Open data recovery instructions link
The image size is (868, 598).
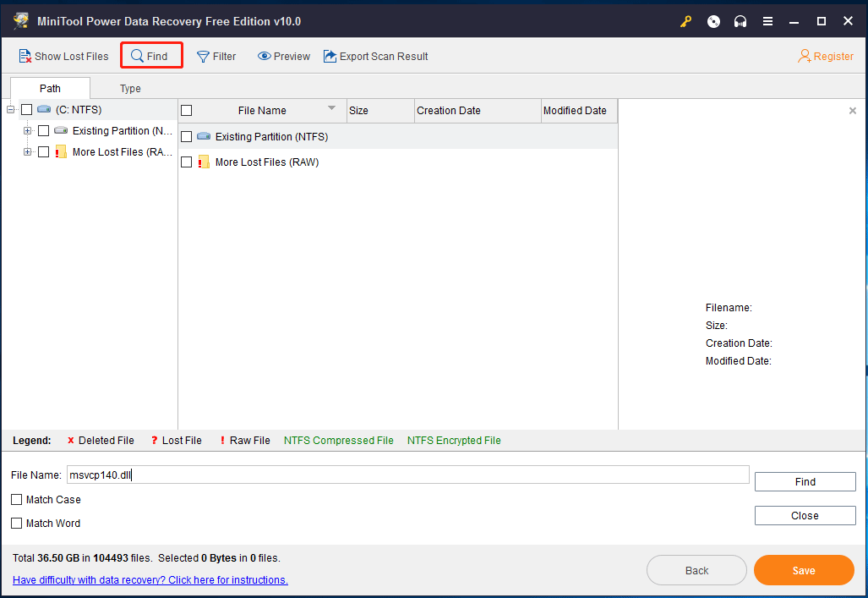[150, 579]
